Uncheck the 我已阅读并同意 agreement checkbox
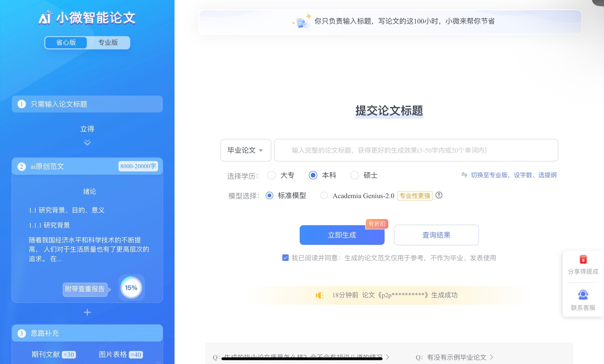The image size is (604, 364). 285,258
